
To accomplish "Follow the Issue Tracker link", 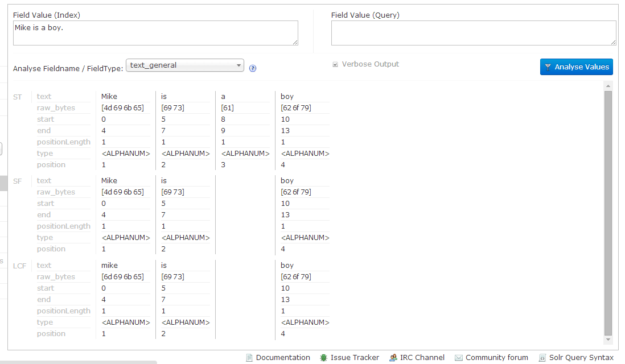I will pyautogui.click(x=354, y=357).
